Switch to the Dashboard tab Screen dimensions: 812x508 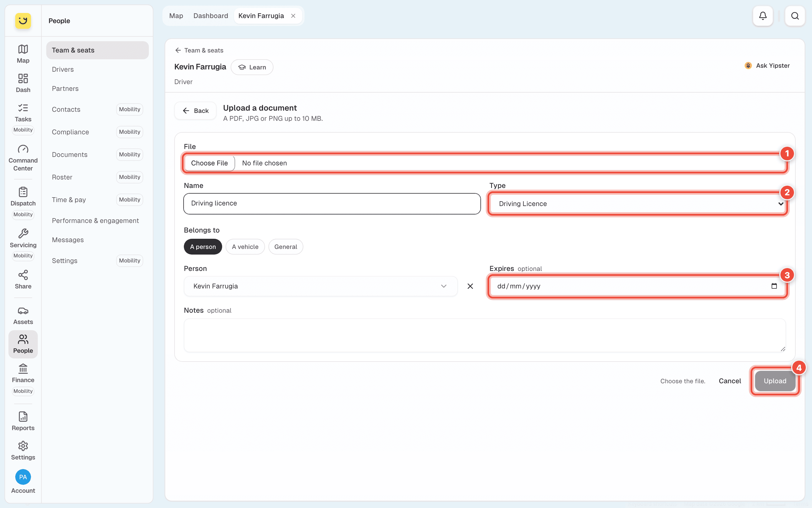point(211,16)
